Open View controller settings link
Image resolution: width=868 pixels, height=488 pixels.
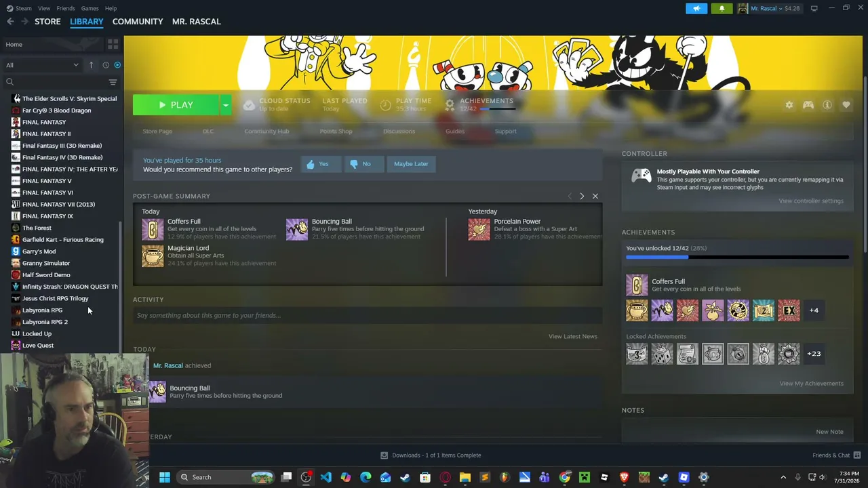tap(811, 201)
